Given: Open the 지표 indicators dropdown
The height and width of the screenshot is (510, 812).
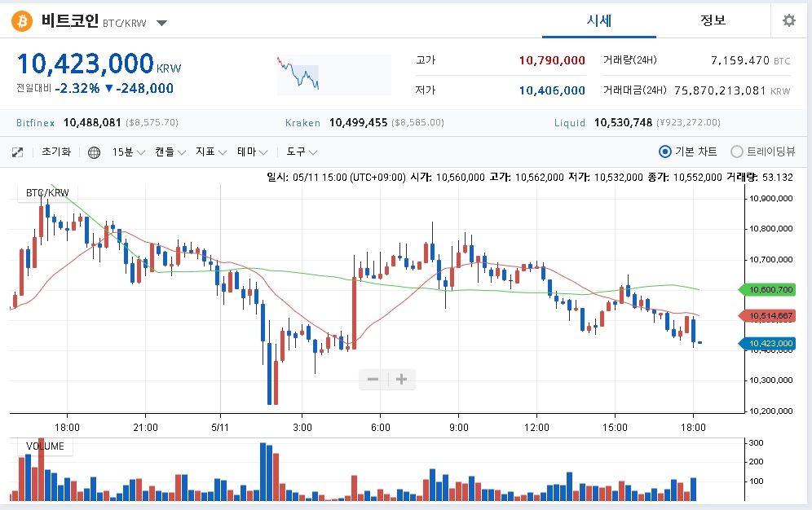Looking at the screenshot, I should 211,152.
